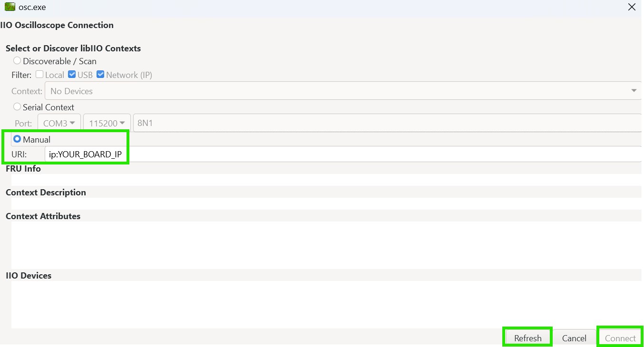Screen dimensions: 644x347
Task: Toggle the Network (IP) filter checkbox
Action: pyautogui.click(x=100, y=75)
